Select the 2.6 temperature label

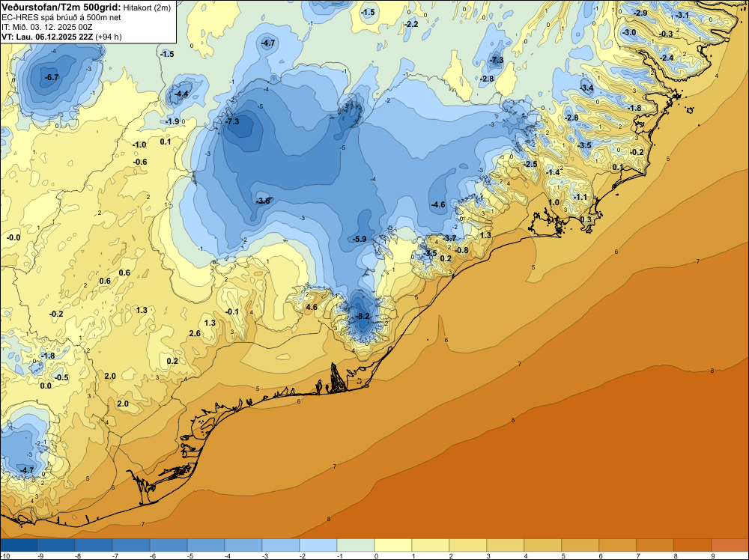pos(195,333)
